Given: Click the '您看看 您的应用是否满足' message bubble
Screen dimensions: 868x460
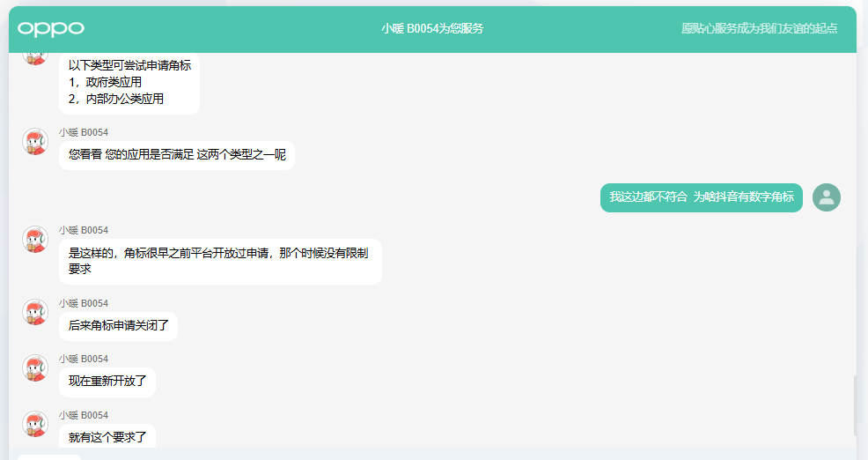Looking at the screenshot, I should tap(176, 155).
